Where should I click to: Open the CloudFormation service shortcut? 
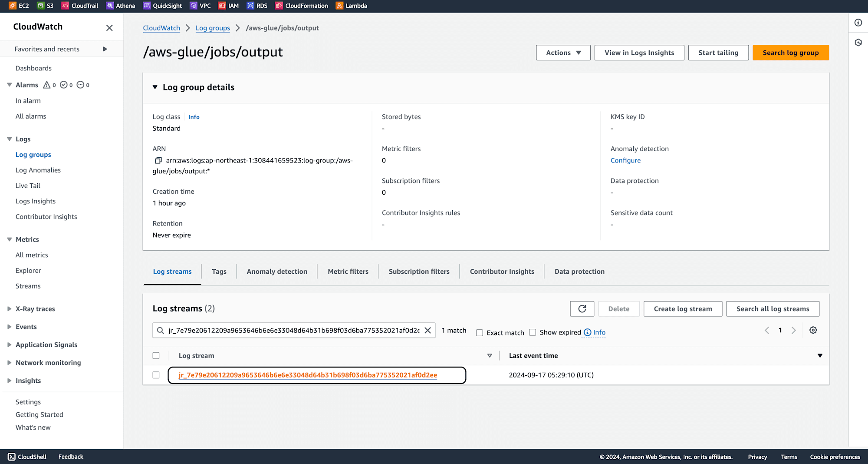pos(302,6)
